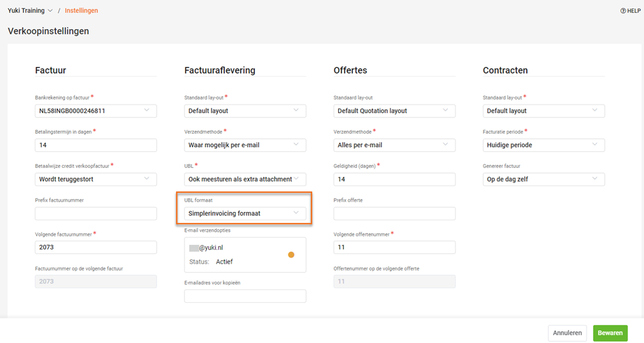The width and height of the screenshot is (644, 343).
Task: Click the Instellingen breadcrumb link
Action: [81, 11]
